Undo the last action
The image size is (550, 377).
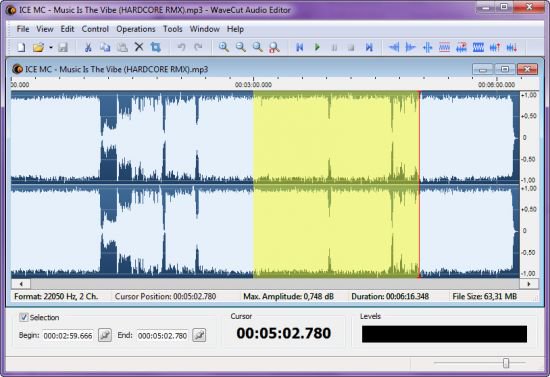(x=181, y=47)
